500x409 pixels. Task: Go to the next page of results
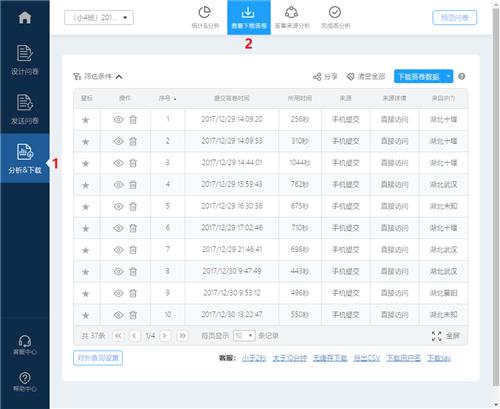click(165, 336)
